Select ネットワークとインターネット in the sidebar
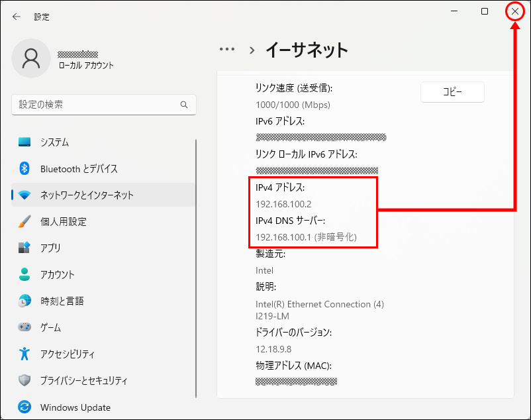The width and height of the screenshot is (531, 420). (x=87, y=195)
